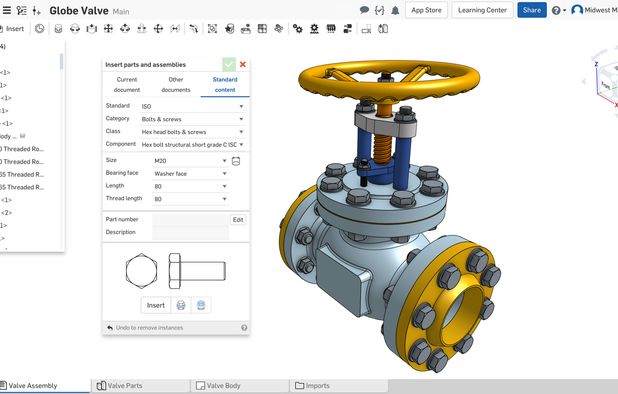This screenshot has height=394, width=618.
Task: Click the blue Share button
Action: [x=532, y=10]
